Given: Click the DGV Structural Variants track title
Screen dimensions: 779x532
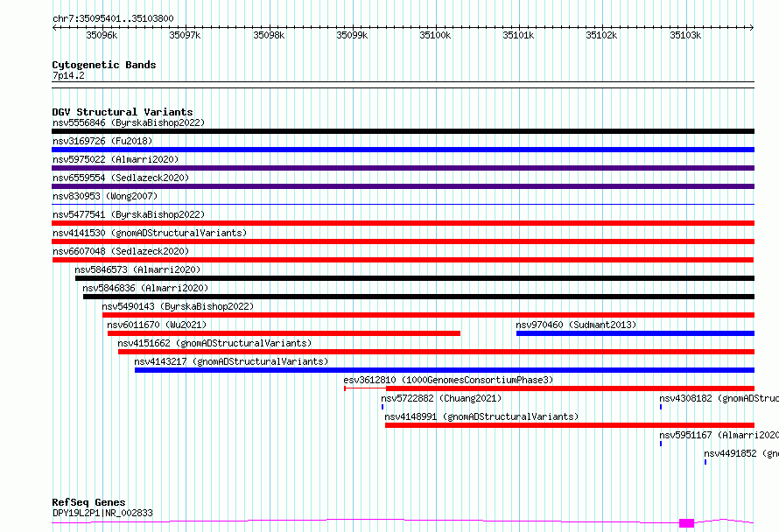Looking at the screenshot, I should click(123, 112).
